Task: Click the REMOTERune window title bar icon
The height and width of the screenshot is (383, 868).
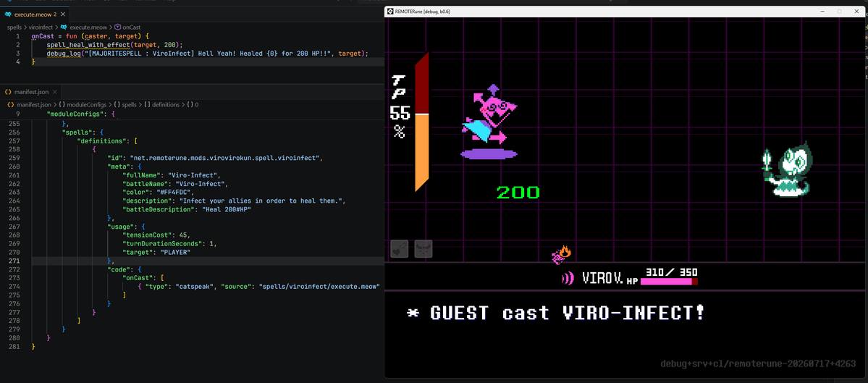Action: coord(389,11)
